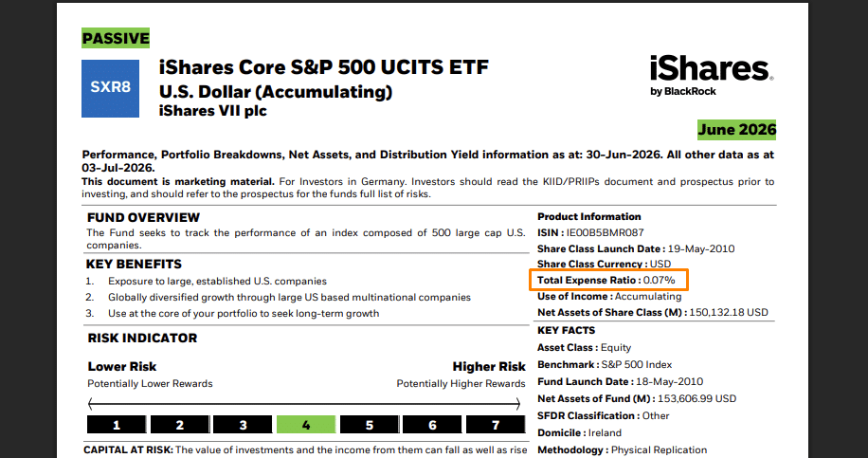Click the green June 2026 date badge
Viewport: 868px width, 458px height.
(x=737, y=130)
